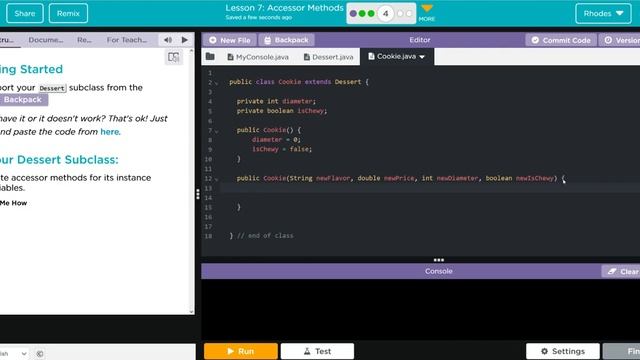Click the instructions panel scrollbar
The height and width of the screenshot is (360, 640).
[x=192, y=181]
